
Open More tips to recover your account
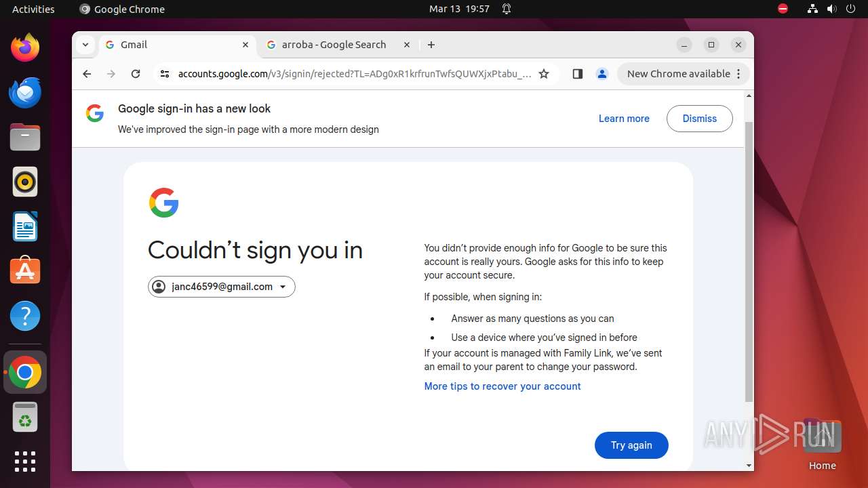[x=502, y=386]
